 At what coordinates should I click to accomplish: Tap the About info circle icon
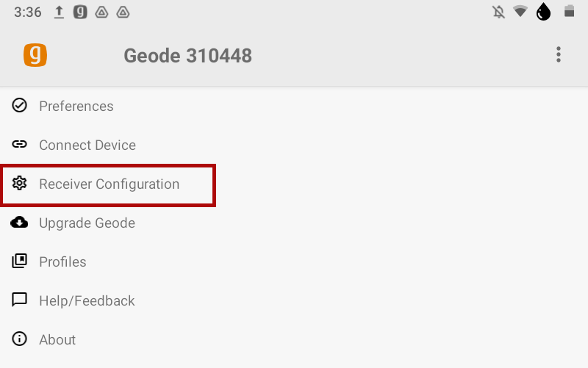(20, 339)
